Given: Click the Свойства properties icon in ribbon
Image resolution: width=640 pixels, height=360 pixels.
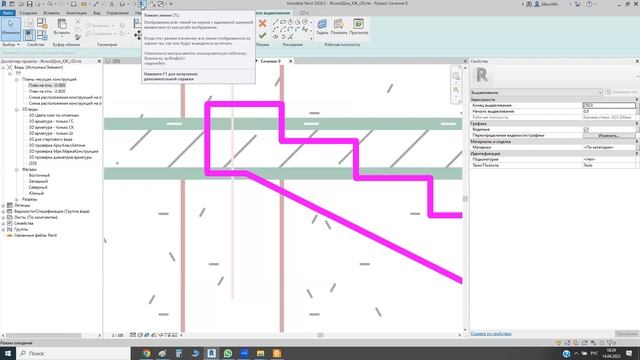Looking at the screenshot, I should (x=29, y=35).
